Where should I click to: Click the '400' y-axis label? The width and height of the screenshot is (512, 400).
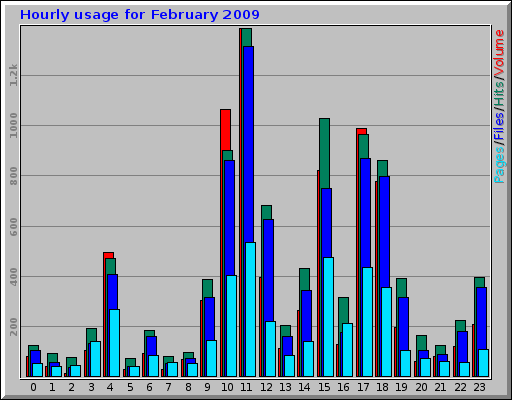pos(13,277)
